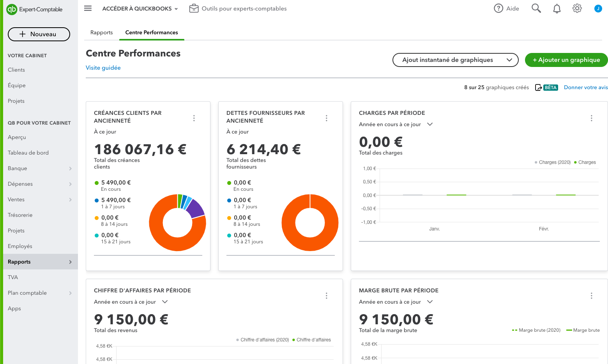Click 186 067,16 € total amount

(x=140, y=149)
